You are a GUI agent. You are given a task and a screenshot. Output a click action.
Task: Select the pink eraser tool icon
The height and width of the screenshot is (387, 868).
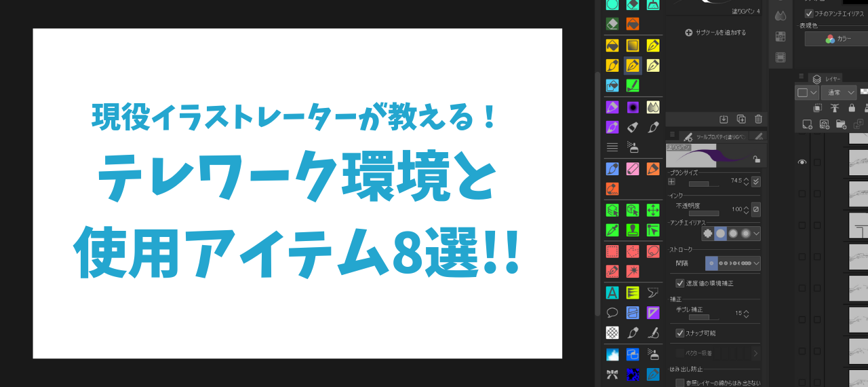(633, 168)
